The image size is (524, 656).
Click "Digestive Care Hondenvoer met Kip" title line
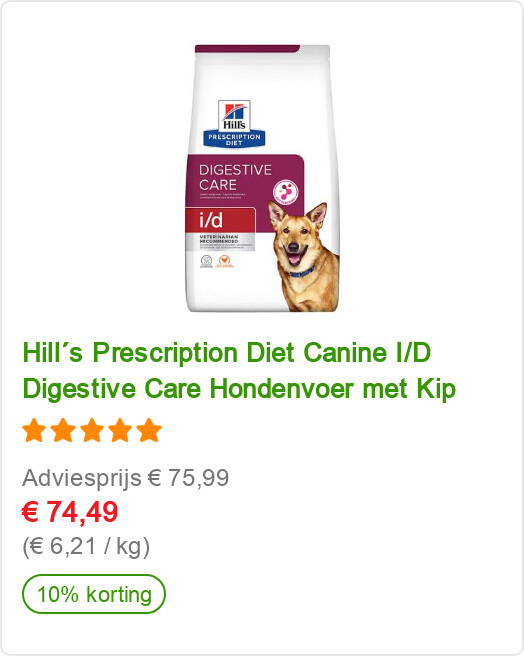[x=239, y=389]
